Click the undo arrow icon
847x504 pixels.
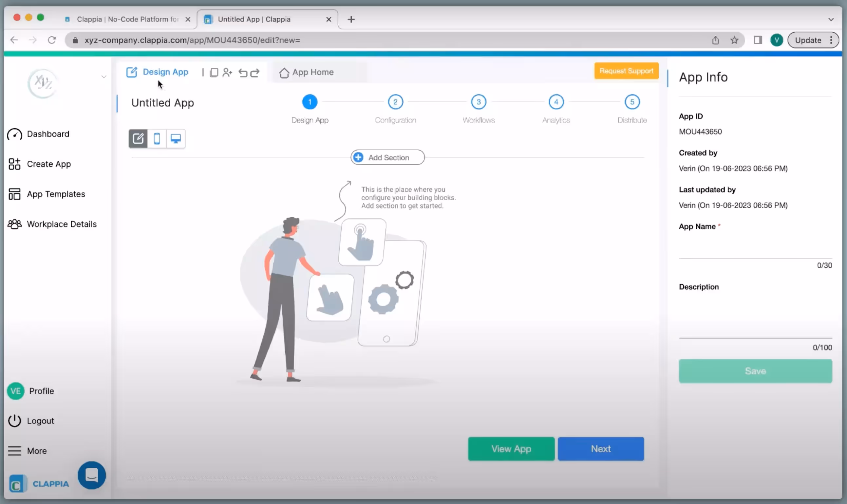coord(243,73)
